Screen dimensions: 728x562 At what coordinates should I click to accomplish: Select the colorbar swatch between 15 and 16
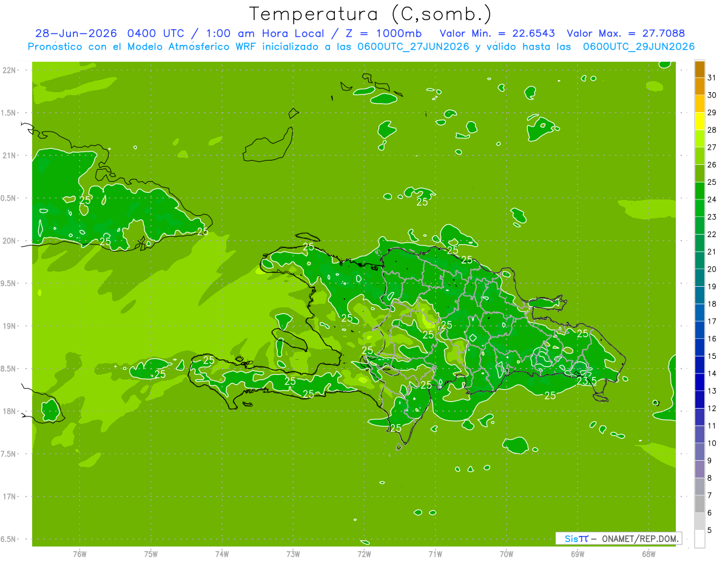699,347
